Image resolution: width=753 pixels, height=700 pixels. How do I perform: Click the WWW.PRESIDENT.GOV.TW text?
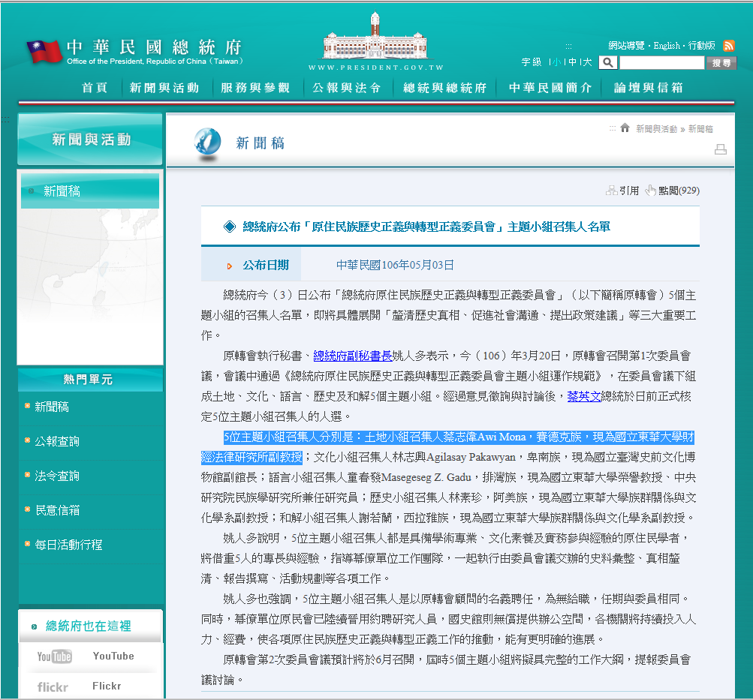pyautogui.click(x=375, y=68)
